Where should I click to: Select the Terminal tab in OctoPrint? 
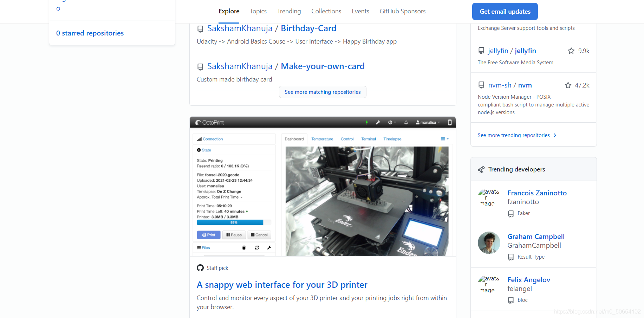369,139
